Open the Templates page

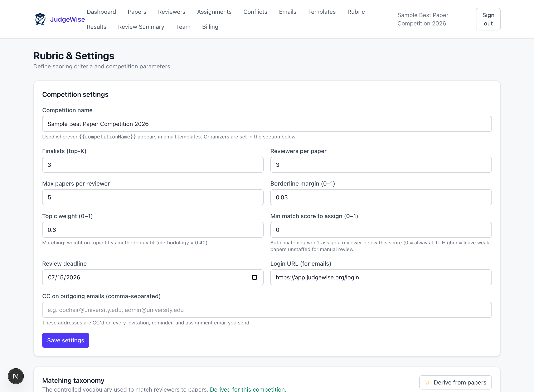322,12
